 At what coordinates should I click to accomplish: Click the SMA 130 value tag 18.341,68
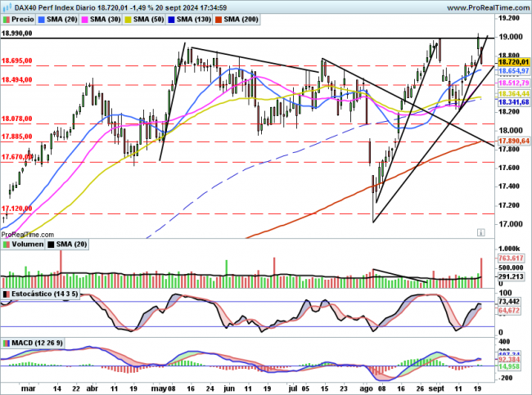513,102
